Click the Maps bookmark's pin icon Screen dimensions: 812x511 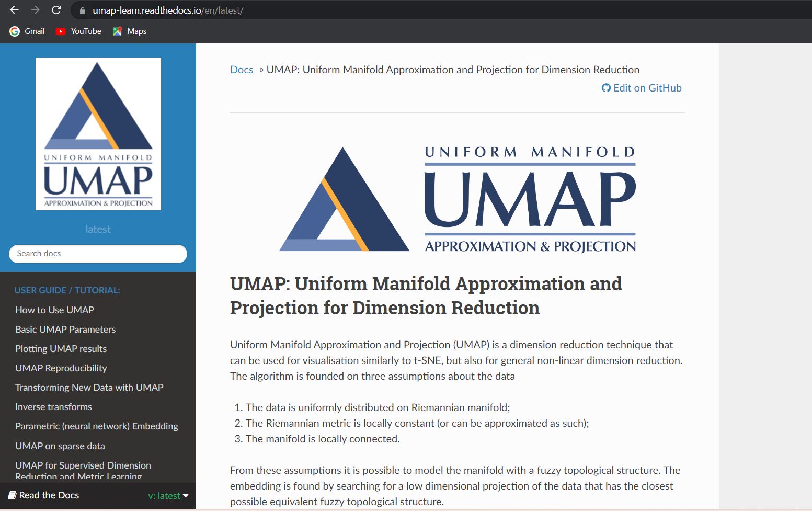[x=117, y=31]
